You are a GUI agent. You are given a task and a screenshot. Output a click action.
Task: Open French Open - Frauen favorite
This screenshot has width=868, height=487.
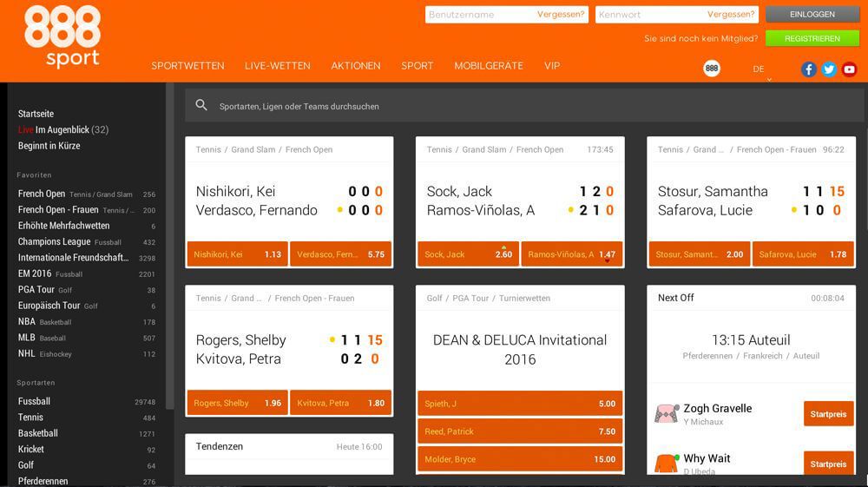pyautogui.click(x=86, y=210)
